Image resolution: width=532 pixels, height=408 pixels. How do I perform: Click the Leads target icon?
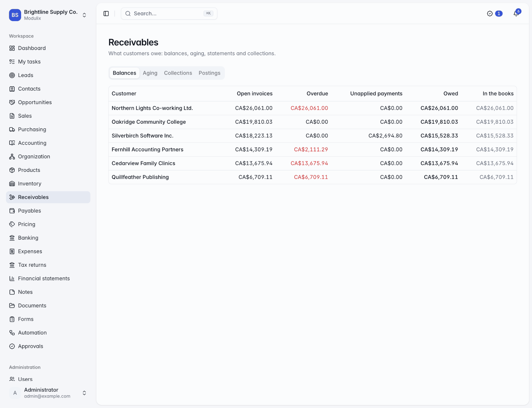point(12,75)
